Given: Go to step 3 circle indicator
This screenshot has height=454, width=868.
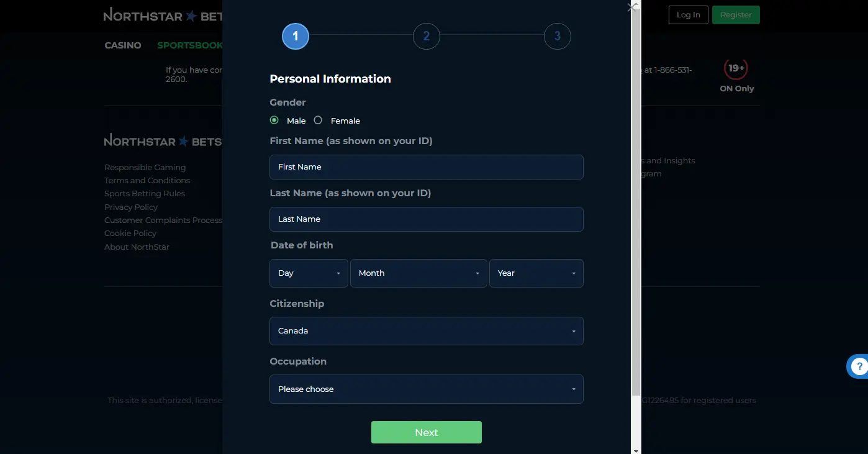Looking at the screenshot, I should pyautogui.click(x=557, y=36).
